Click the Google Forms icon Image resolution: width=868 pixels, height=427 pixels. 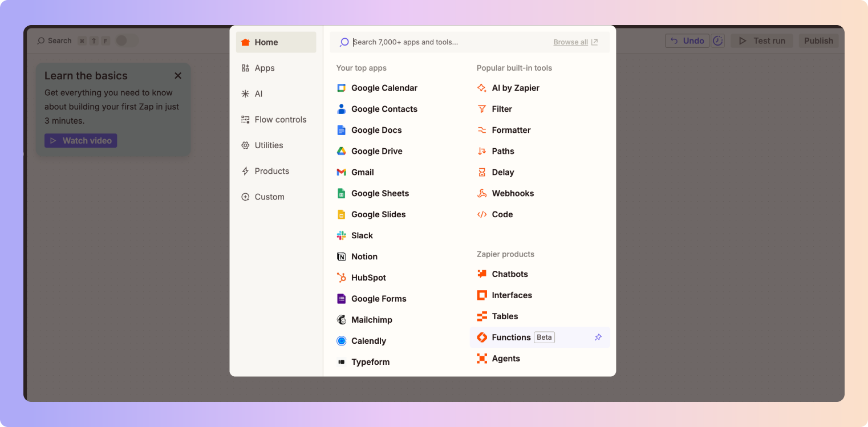[342, 299]
